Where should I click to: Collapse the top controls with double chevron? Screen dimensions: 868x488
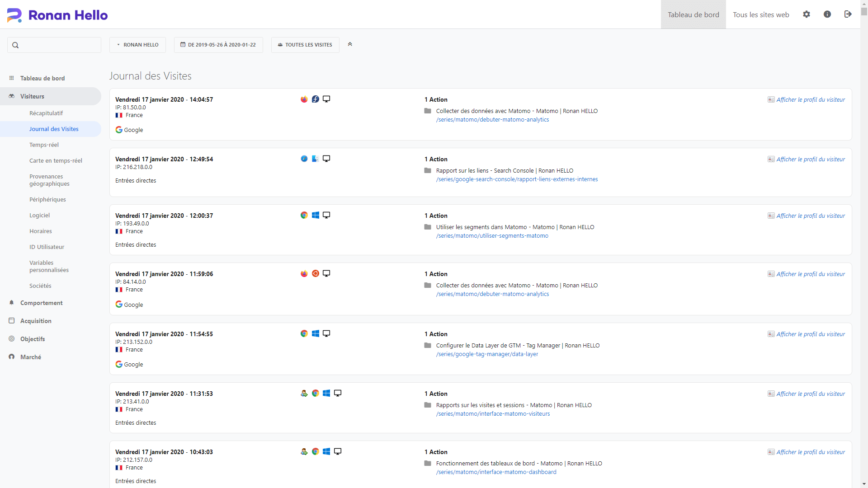click(350, 44)
